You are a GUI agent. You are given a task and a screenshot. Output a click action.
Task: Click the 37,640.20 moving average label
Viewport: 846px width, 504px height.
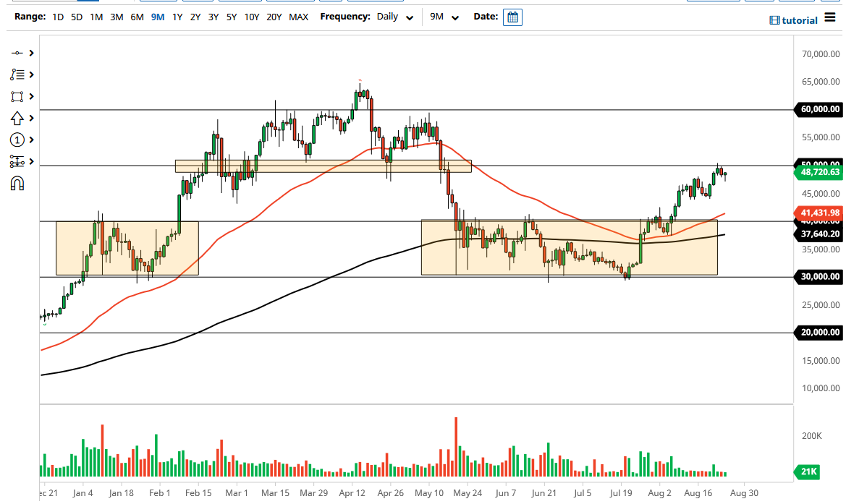point(818,234)
